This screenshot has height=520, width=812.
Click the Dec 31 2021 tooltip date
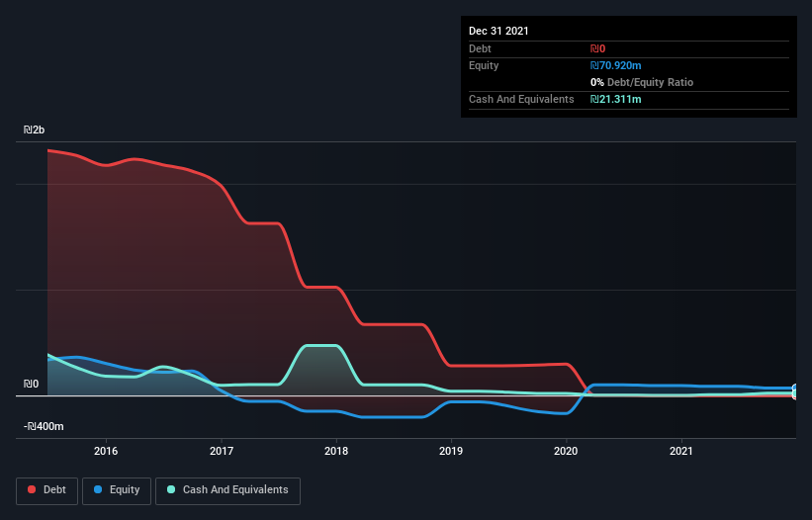[x=498, y=31]
